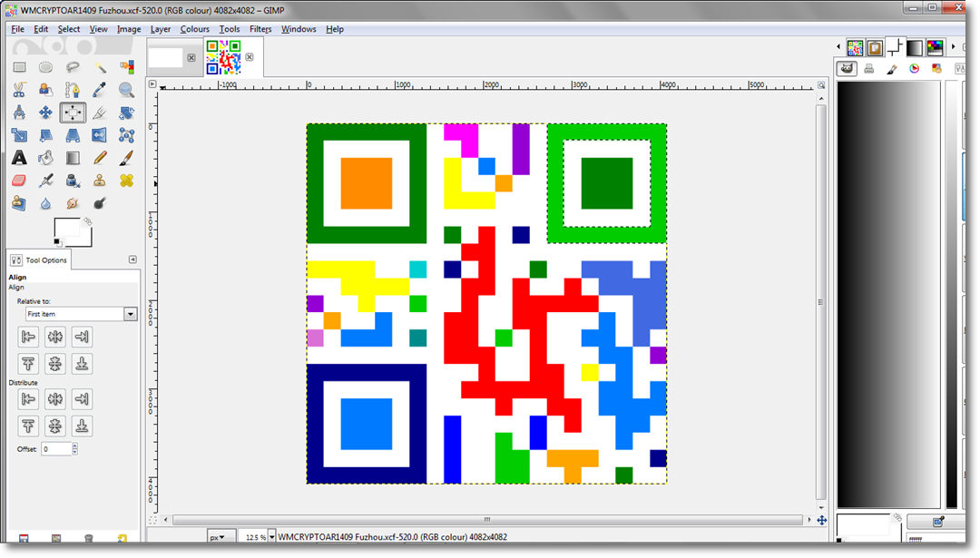Switch to the blank white image tab
Image resolution: width=980 pixels, height=558 pixels.
point(166,57)
